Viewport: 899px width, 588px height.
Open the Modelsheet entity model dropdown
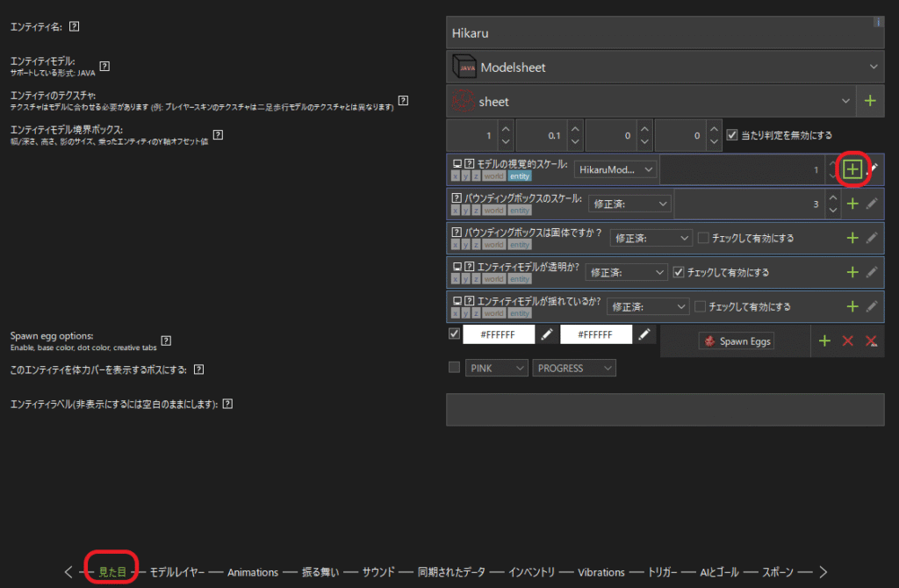click(665, 66)
